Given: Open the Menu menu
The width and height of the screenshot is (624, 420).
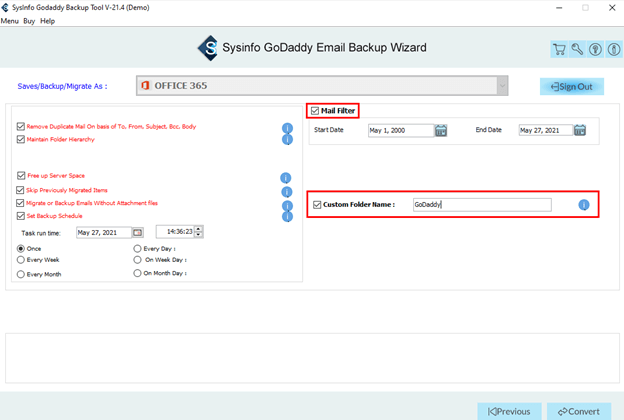Looking at the screenshot, I should pos(10,21).
